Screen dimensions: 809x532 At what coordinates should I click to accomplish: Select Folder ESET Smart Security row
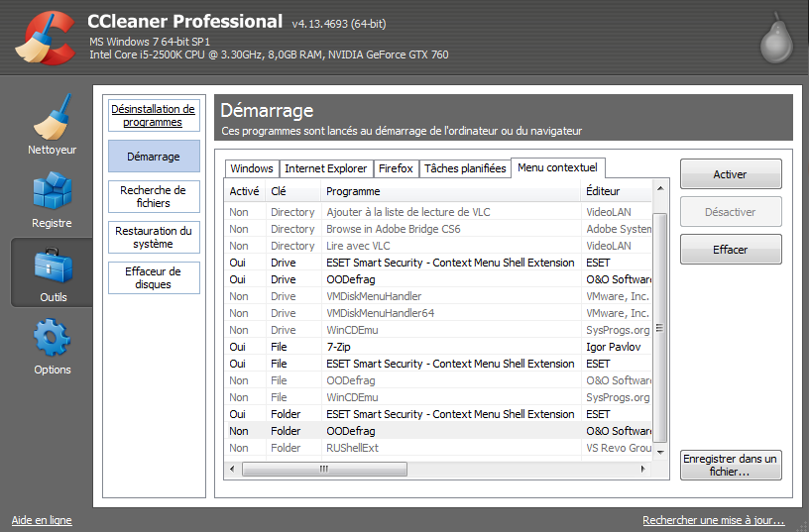click(x=438, y=414)
